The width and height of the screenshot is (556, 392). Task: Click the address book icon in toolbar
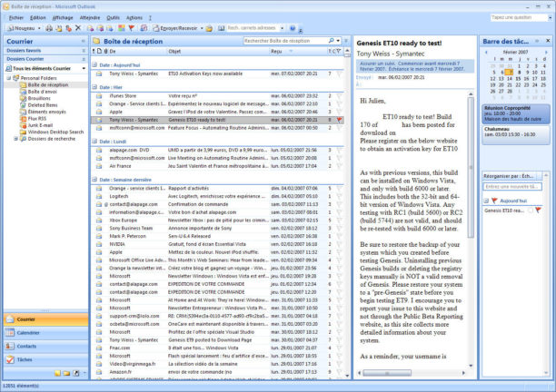pos(222,28)
